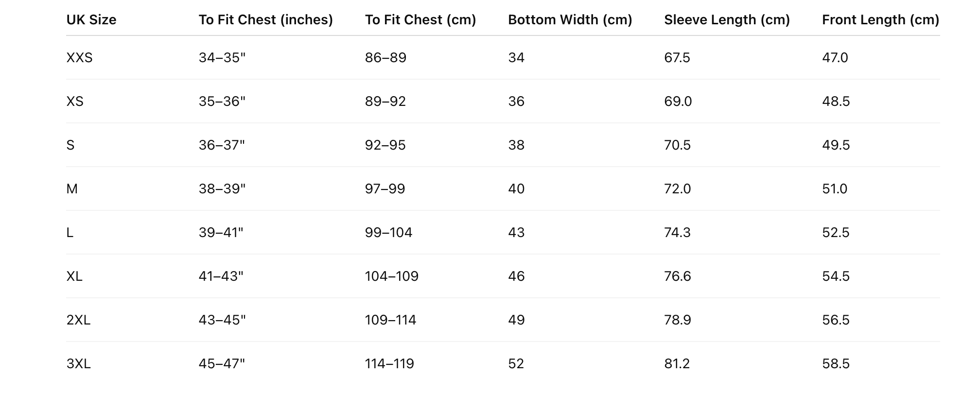The image size is (980, 410).
Task: Click chest cm value 89–92 for XS
Action: [385, 102]
